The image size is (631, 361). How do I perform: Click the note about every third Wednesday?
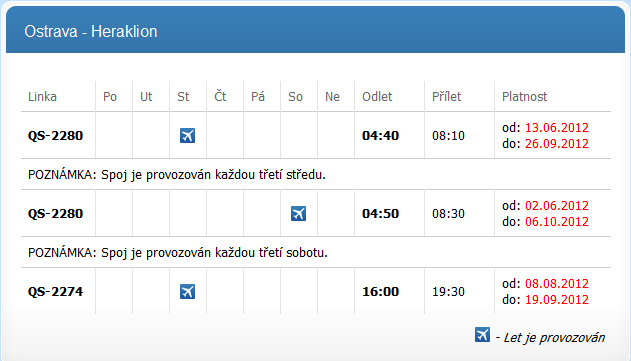coord(177,175)
